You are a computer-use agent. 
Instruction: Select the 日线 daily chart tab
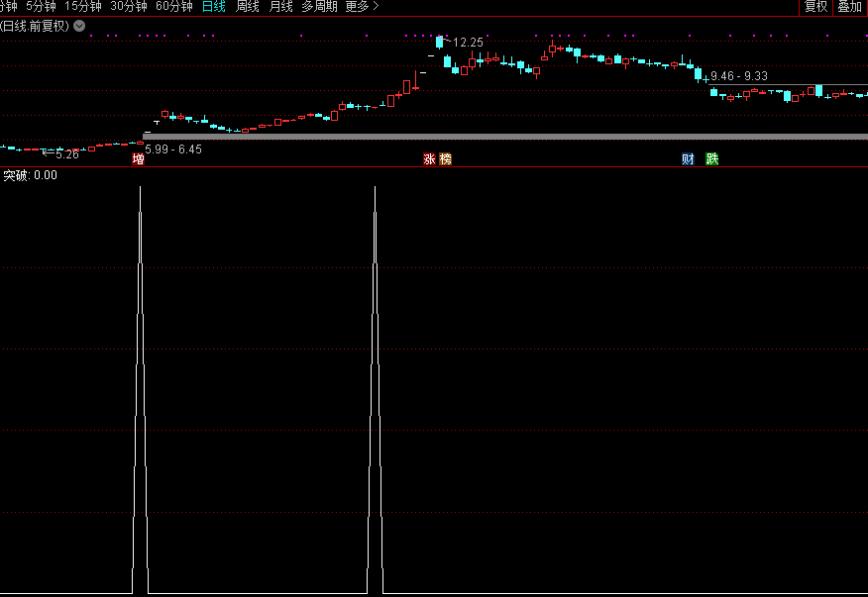tap(213, 7)
